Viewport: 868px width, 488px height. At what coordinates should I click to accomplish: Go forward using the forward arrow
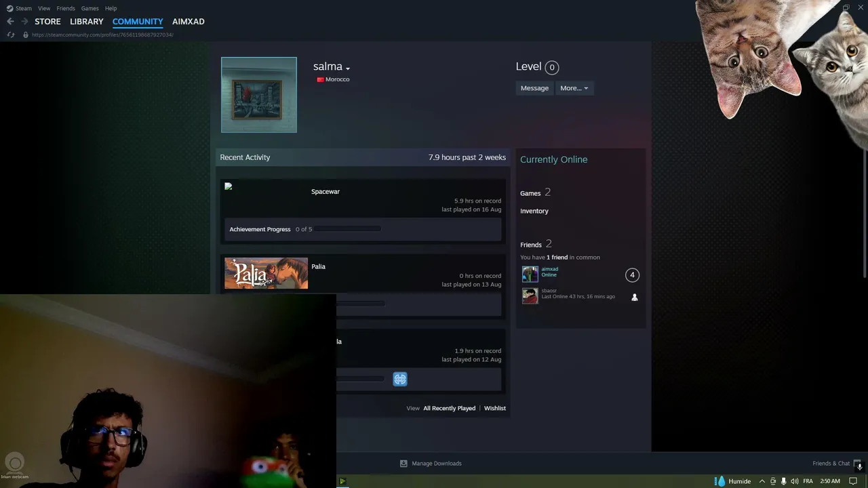click(x=24, y=22)
